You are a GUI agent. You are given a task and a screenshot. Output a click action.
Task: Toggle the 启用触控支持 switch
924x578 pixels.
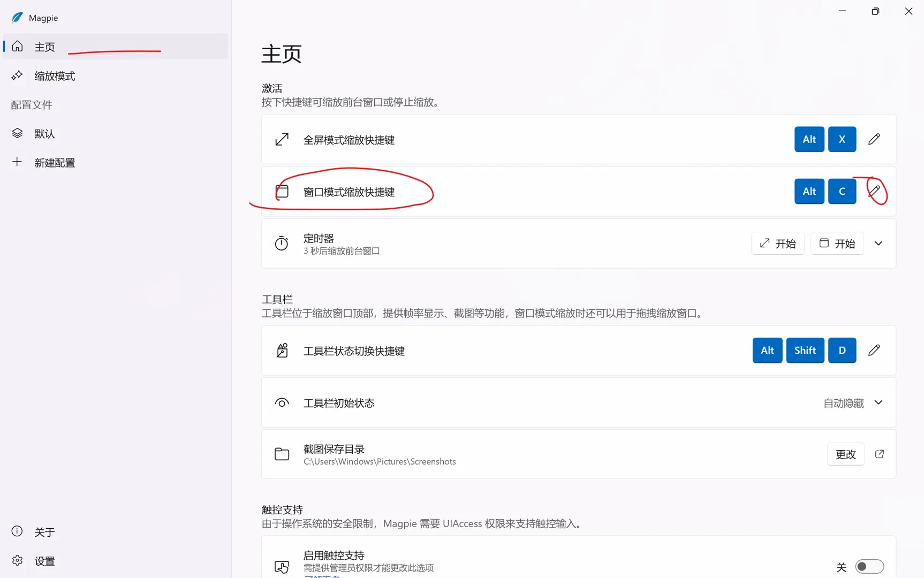coord(869,566)
